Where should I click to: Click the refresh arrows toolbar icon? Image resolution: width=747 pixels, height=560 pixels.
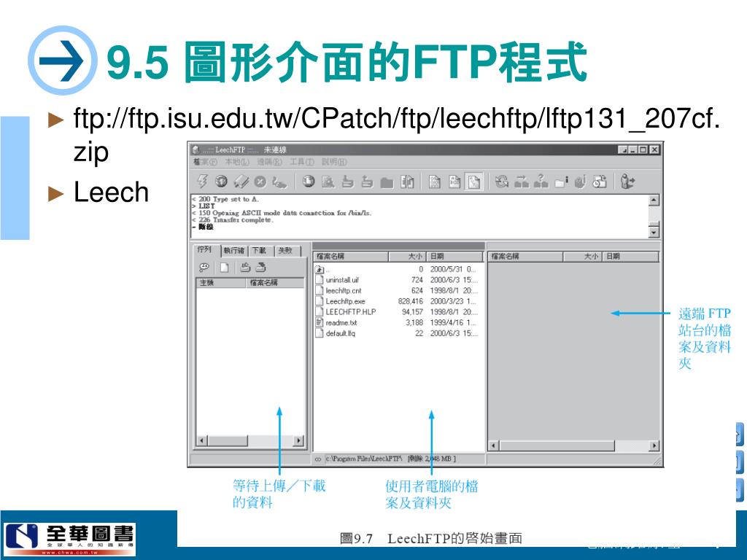[502, 182]
